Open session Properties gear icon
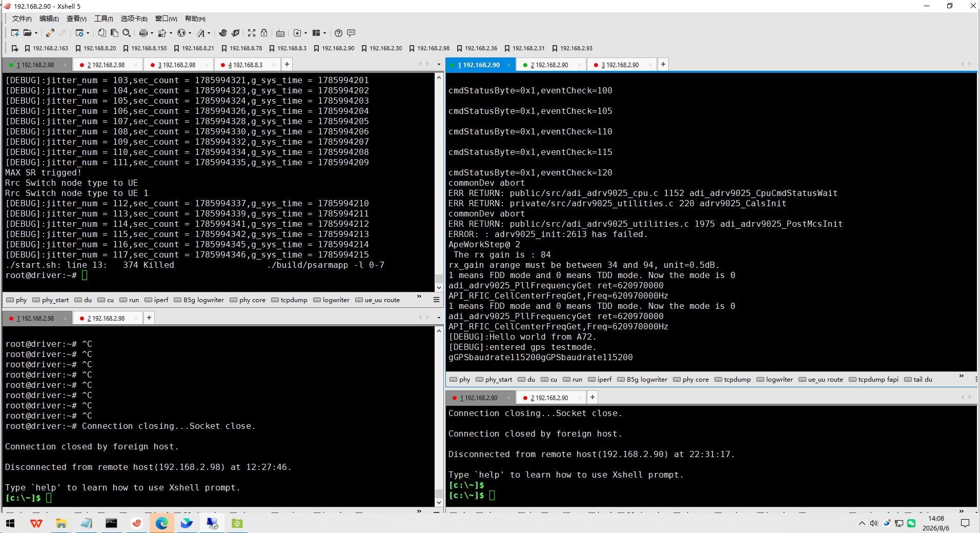Viewport: 980px width, 533px height. pyautogui.click(x=79, y=33)
